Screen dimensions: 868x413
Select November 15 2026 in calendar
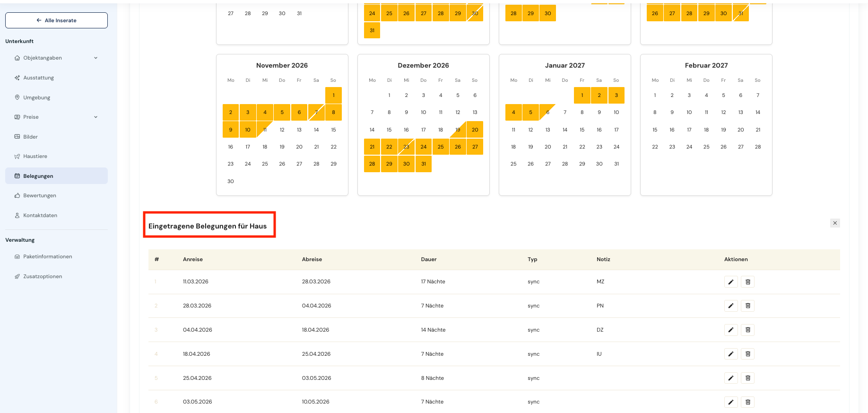(x=333, y=130)
